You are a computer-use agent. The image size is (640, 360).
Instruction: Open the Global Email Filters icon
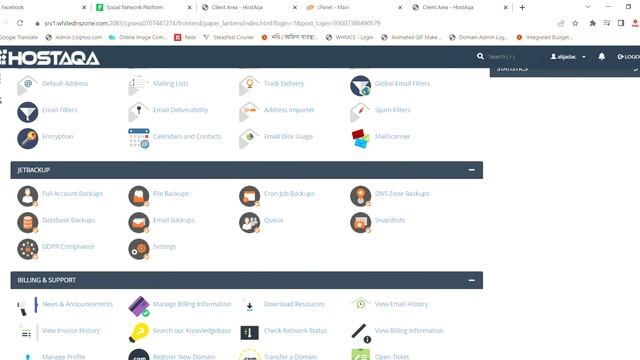360,85
